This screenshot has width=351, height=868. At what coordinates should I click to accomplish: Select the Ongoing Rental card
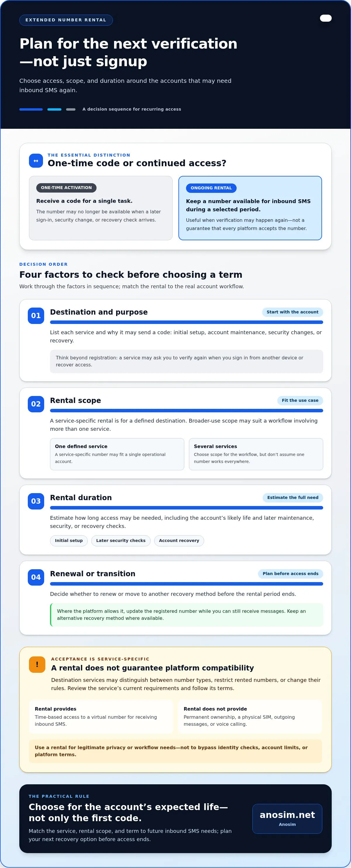tap(250, 208)
